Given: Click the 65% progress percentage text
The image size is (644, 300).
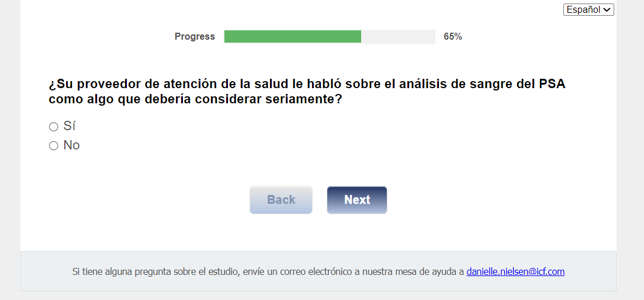Looking at the screenshot, I should (x=453, y=37).
